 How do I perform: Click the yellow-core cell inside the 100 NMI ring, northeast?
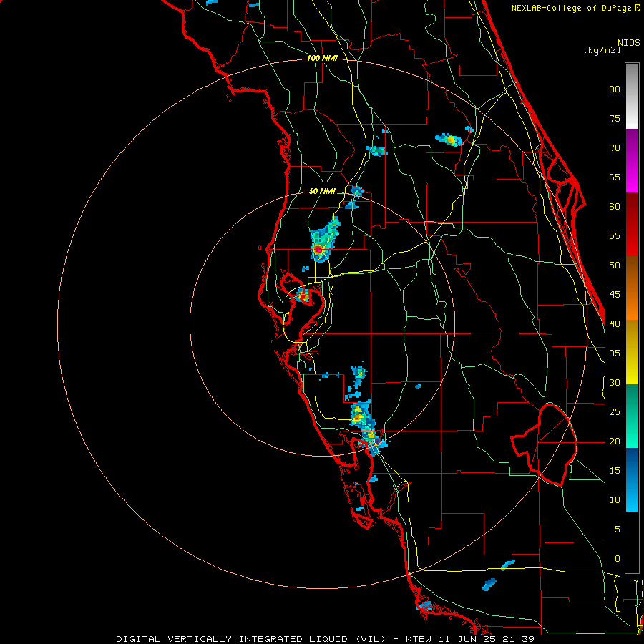(450, 140)
